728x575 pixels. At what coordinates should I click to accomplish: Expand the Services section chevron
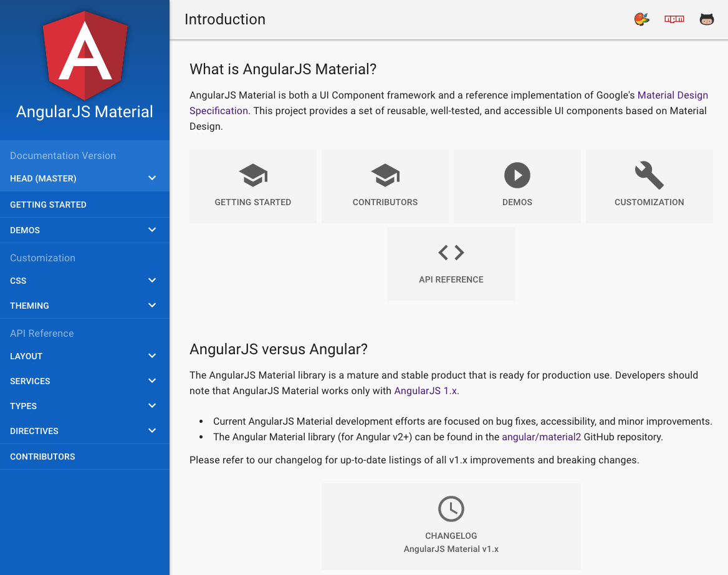pyautogui.click(x=152, y=381)
